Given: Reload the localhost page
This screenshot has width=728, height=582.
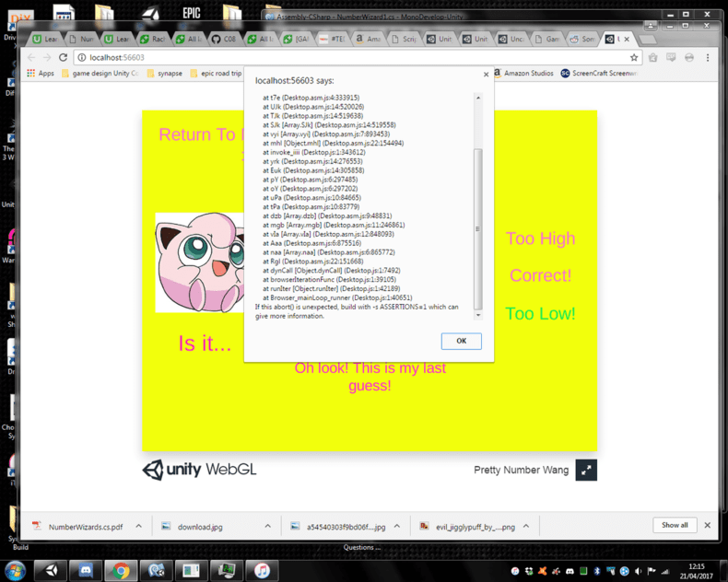Looking at the screenshot, I should click(x=64, y=57).
